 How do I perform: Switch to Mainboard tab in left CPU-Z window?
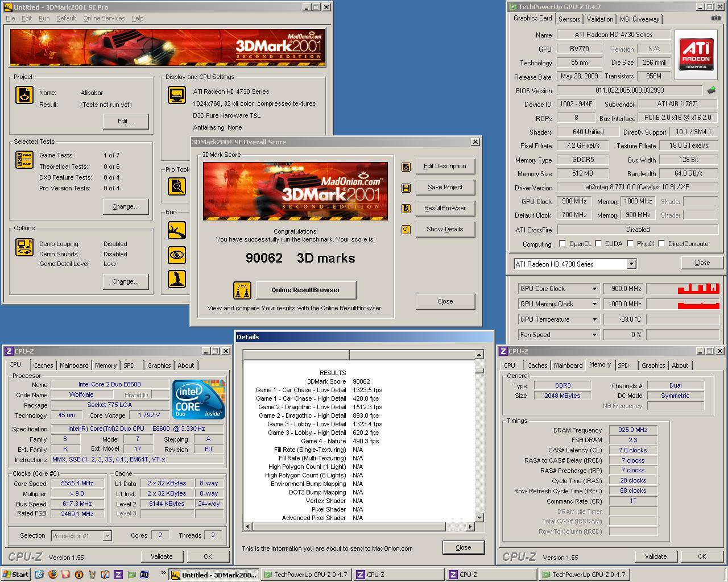pos(74,365)
